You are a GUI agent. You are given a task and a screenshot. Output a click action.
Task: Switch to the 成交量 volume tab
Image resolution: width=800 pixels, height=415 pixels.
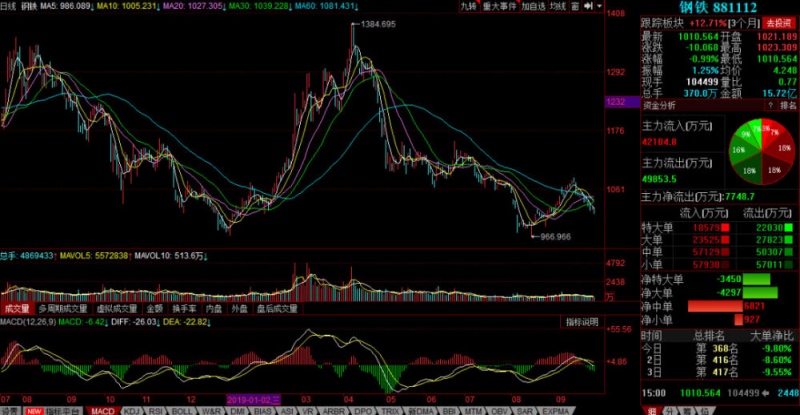[x=16, y=309]
